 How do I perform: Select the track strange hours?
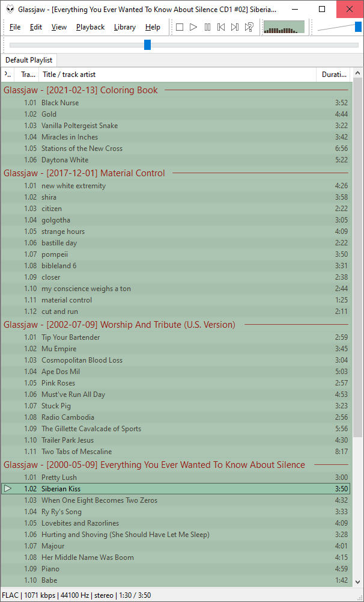(177, 232)
